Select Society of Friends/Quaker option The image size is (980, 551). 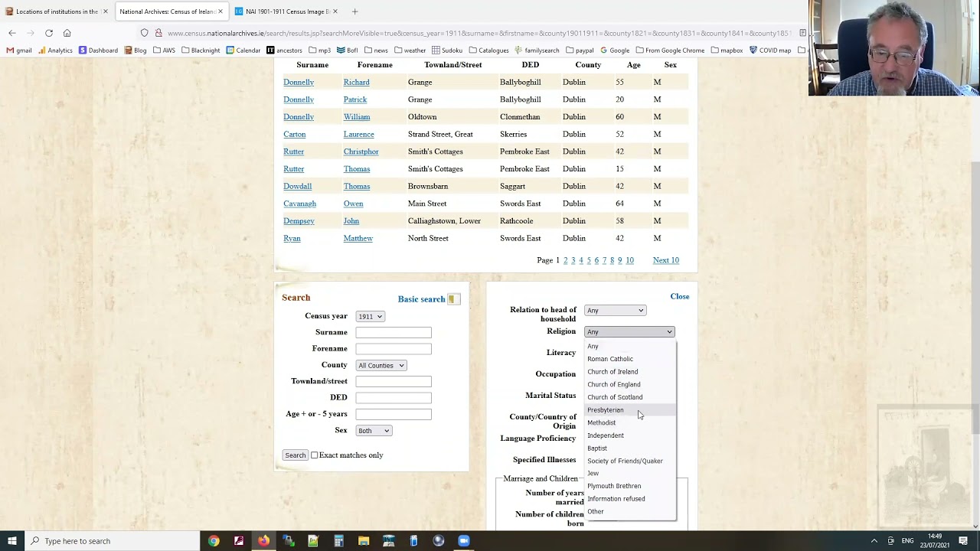pos(630,461)
